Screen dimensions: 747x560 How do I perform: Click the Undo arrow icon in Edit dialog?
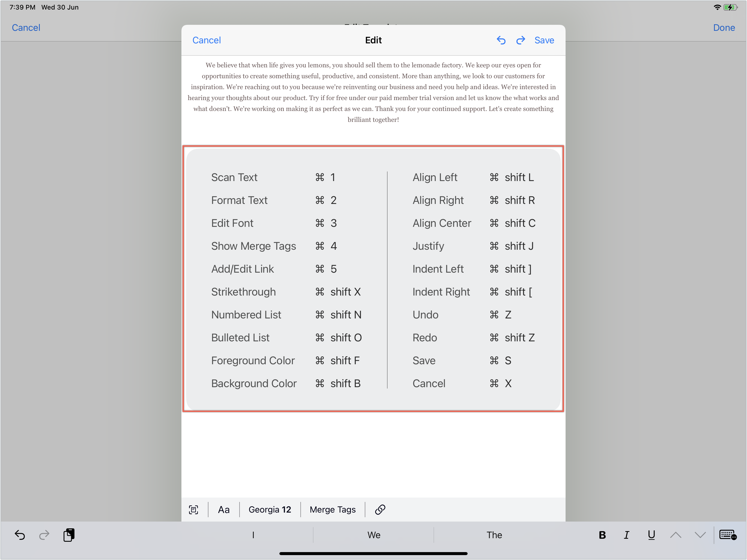tap(501, 40)
